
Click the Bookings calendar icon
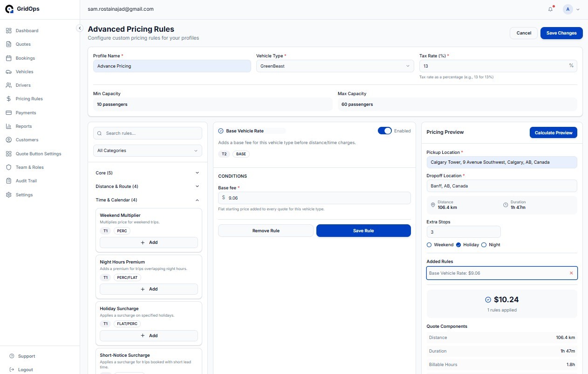pyautogui.click(x=8, y=58)
